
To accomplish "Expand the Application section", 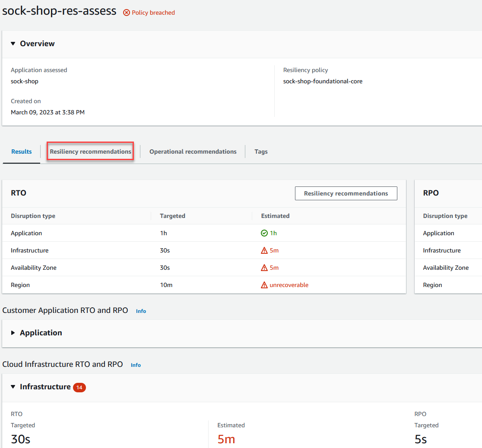I will (x=13, y=333).
